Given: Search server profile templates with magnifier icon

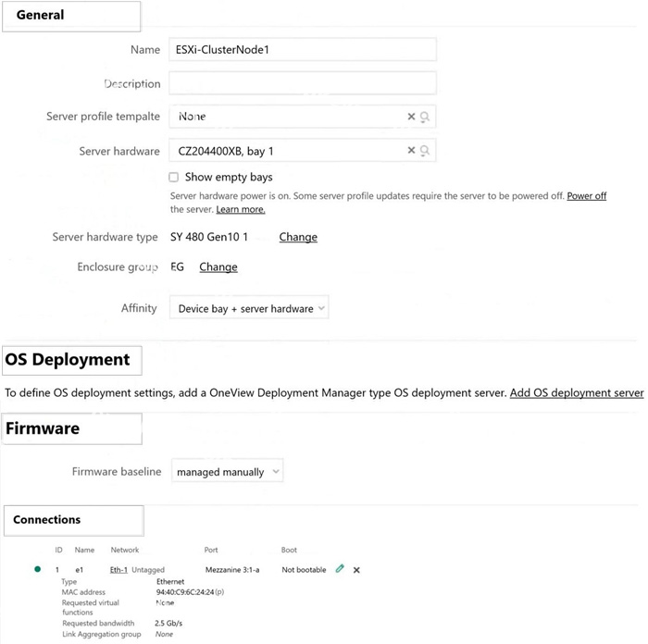Looking at the screenshot, I should click(424, 117).
